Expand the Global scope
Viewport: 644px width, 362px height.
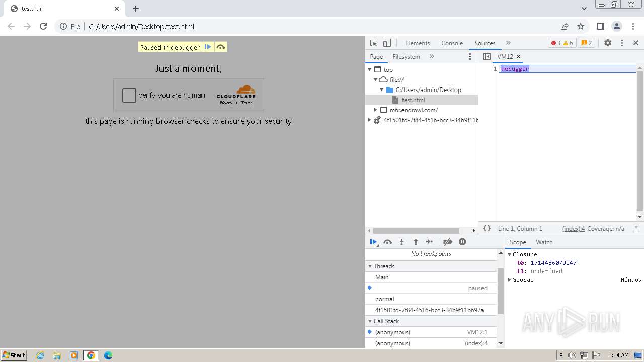tap(510, 280)
